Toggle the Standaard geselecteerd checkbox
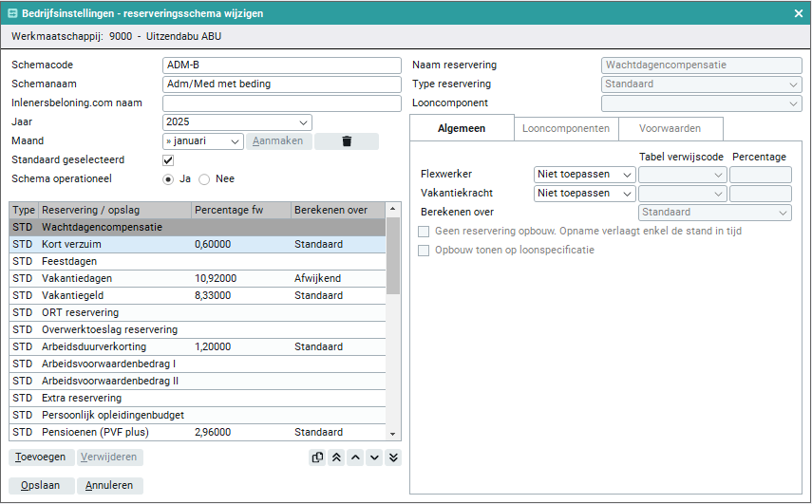 click(169, 160)
